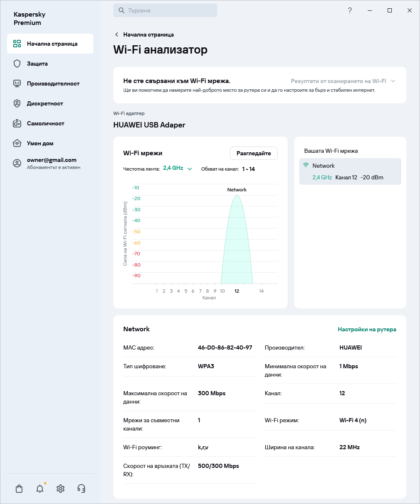
Task: Open the owner@gmail.com account entry
Action: click(x=51, y=163)
